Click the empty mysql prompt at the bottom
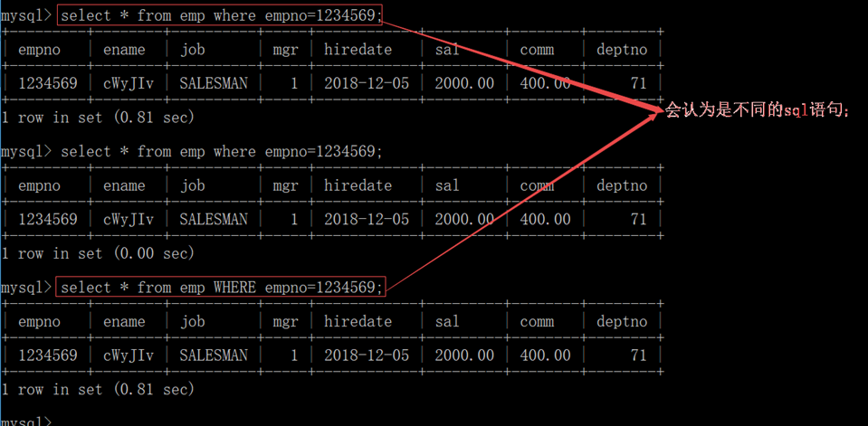Viewport: 868px width, 426px height. [x=27, y=421]
